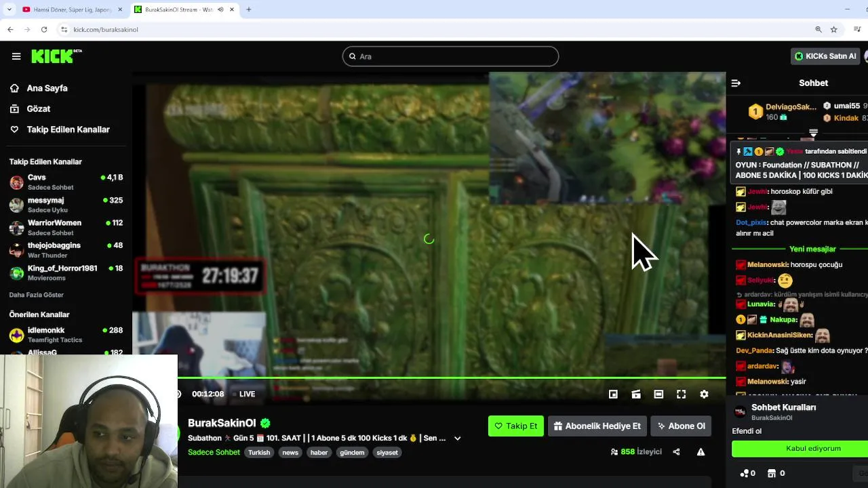Open the Sadece Sohbet category link
This screenshot has height=488, width=868.
[214, 452]
